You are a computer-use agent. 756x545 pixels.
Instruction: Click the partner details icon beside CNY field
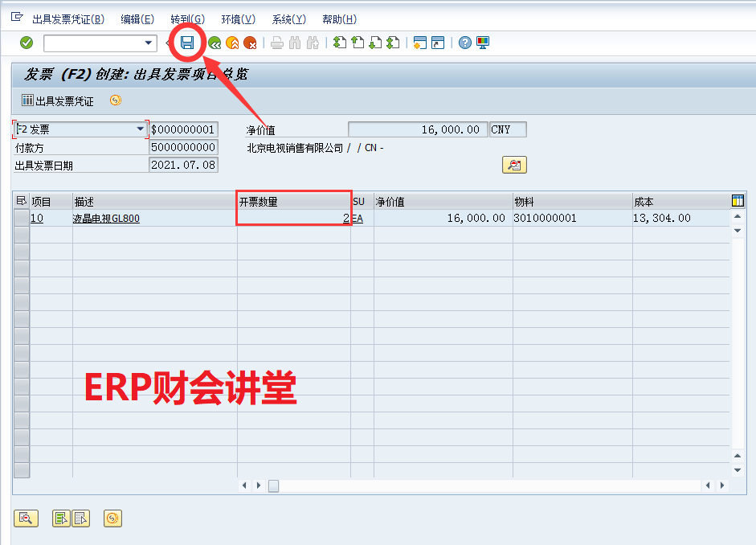point(514,164)
